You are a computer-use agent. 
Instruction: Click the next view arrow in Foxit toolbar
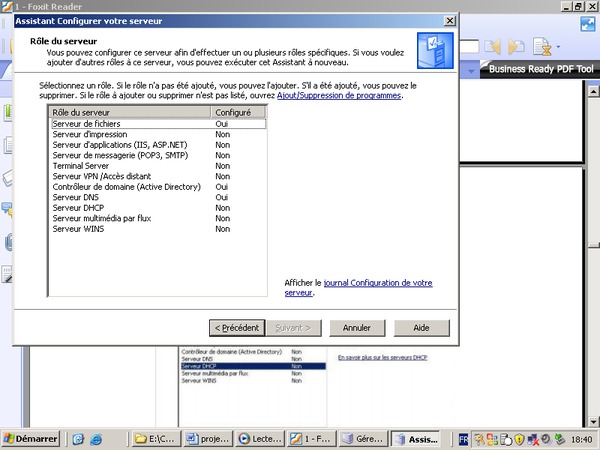[x=517, y=46]
